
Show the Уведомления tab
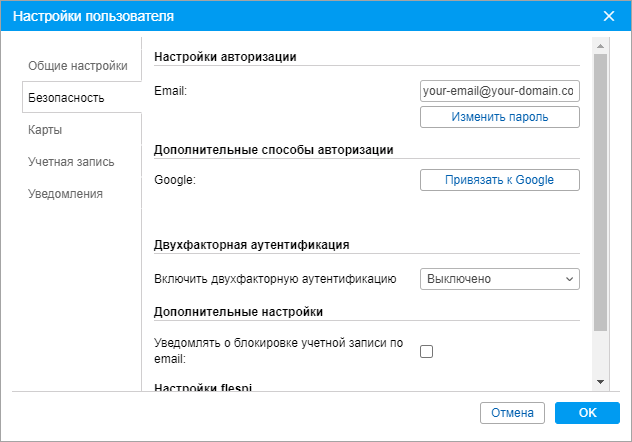tap(66, 194)
